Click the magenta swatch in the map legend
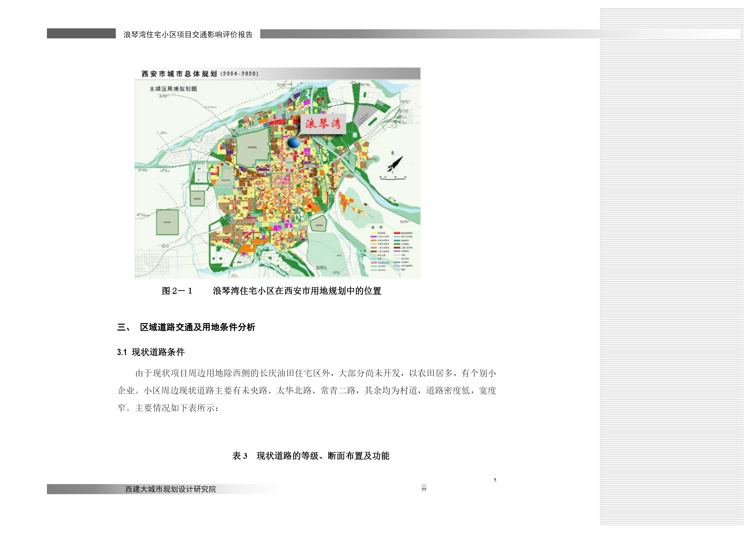The image size is (756, 535). tap(373, 237)
